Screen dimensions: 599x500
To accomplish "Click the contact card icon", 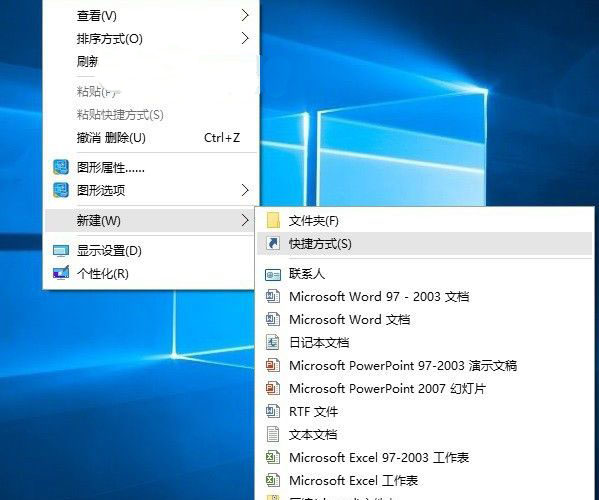I will click(x=273, y=274).
